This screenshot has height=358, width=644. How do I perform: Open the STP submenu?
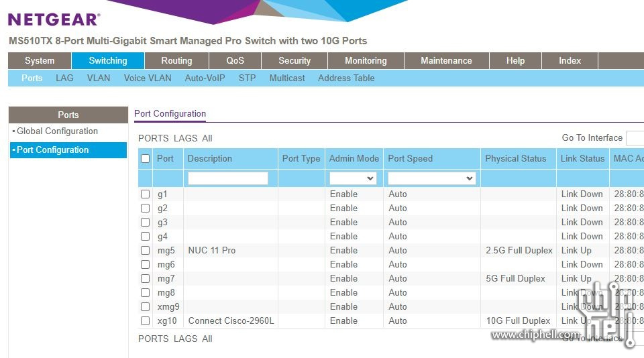[248, 78]
